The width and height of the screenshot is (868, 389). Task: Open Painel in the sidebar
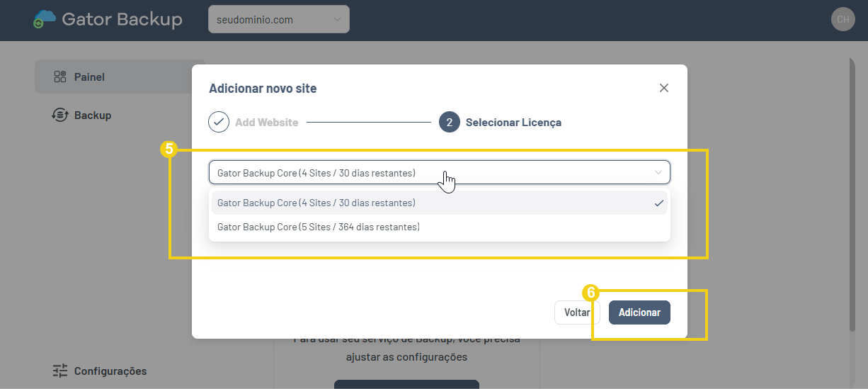point(120,77)
